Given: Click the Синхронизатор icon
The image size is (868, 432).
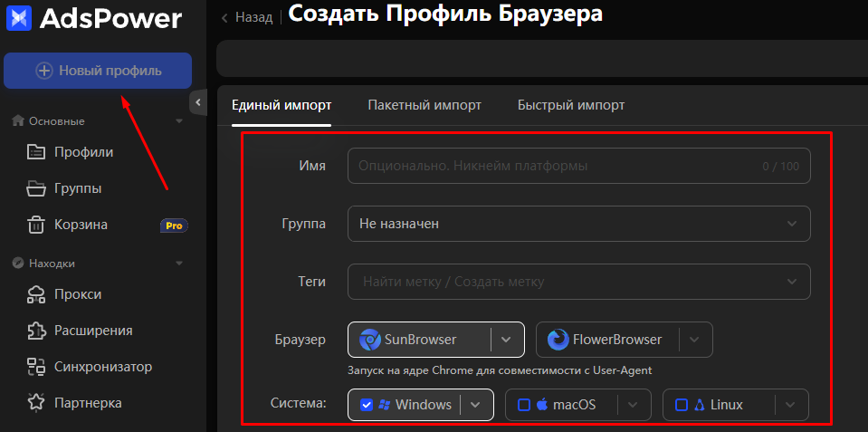Looking at the screenshot, I should click(x=36, y=367).
